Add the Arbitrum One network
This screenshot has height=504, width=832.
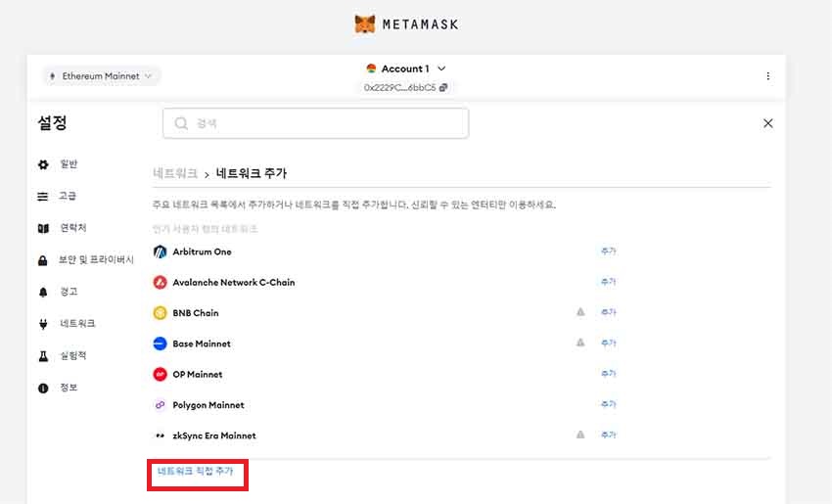click(608, 251)
